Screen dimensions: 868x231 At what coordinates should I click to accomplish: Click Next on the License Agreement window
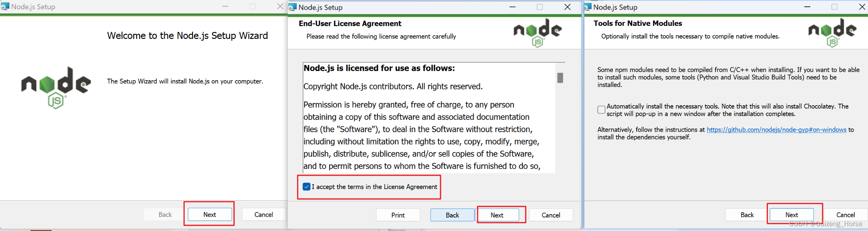point(497,215)
